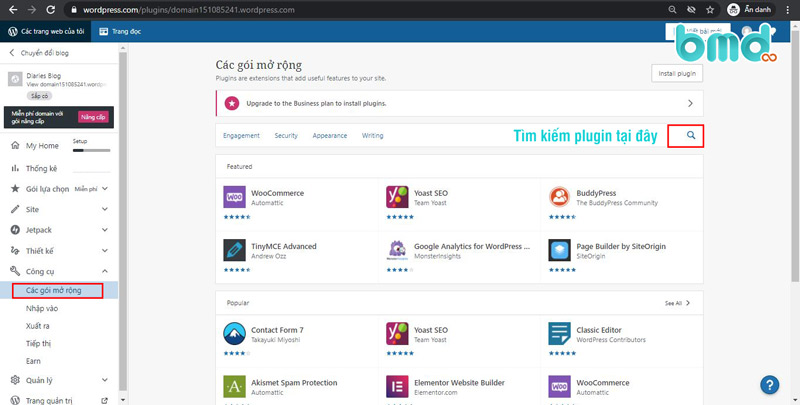Click the Diaries Blog site icon
800x405 pixels.
pyautogui.click(x=15, y=79)
